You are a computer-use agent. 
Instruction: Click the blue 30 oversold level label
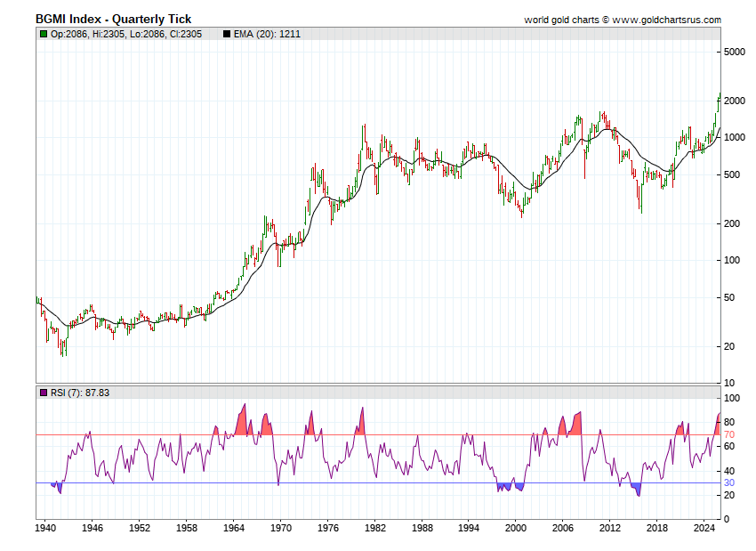(x=729, y=483)
